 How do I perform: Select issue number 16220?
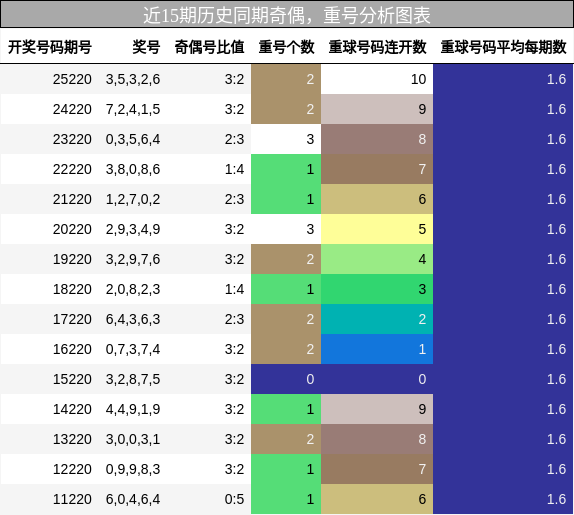tap(72, 349)
